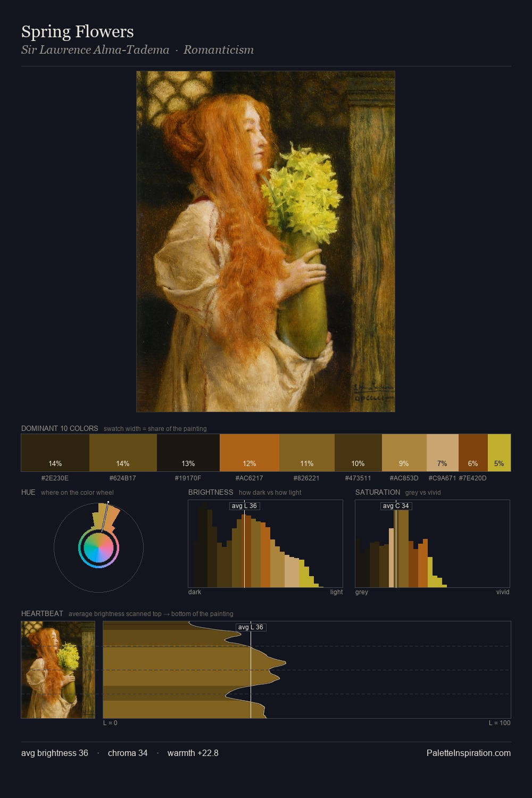The height and width of the screenshot is (798, 532).
Task: Choose the #AC6217 orange swatch
Action: tap(250, 453)
